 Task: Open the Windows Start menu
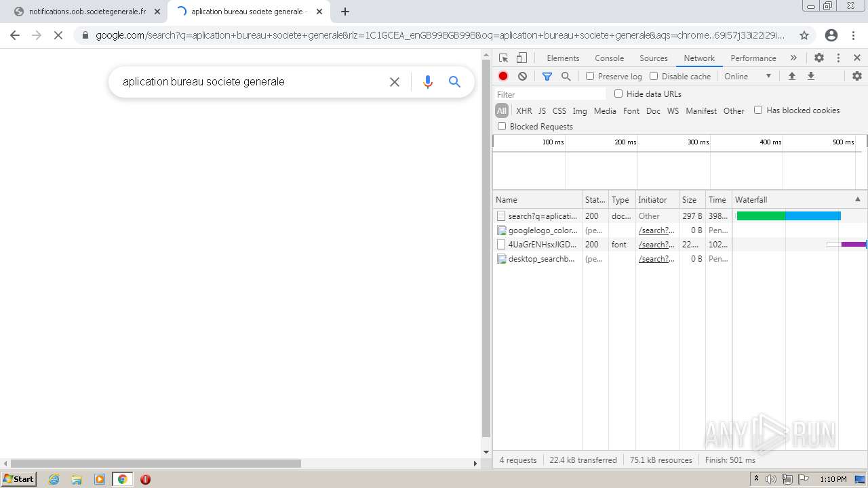pos(19,479)
